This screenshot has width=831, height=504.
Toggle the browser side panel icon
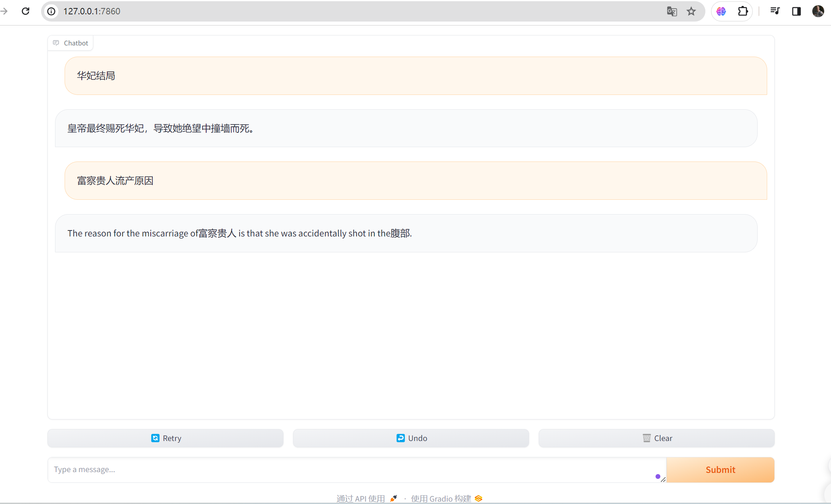[x=796, y=11]
